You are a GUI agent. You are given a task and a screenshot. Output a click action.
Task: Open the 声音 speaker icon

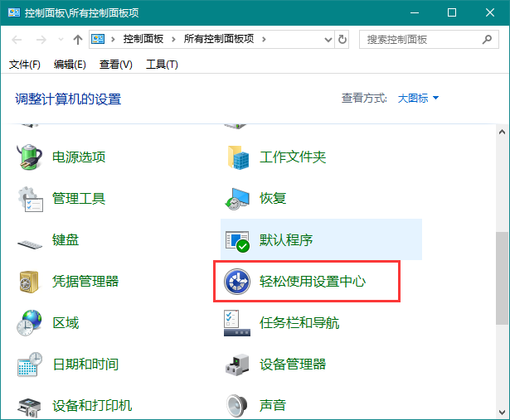pos(237,406)
